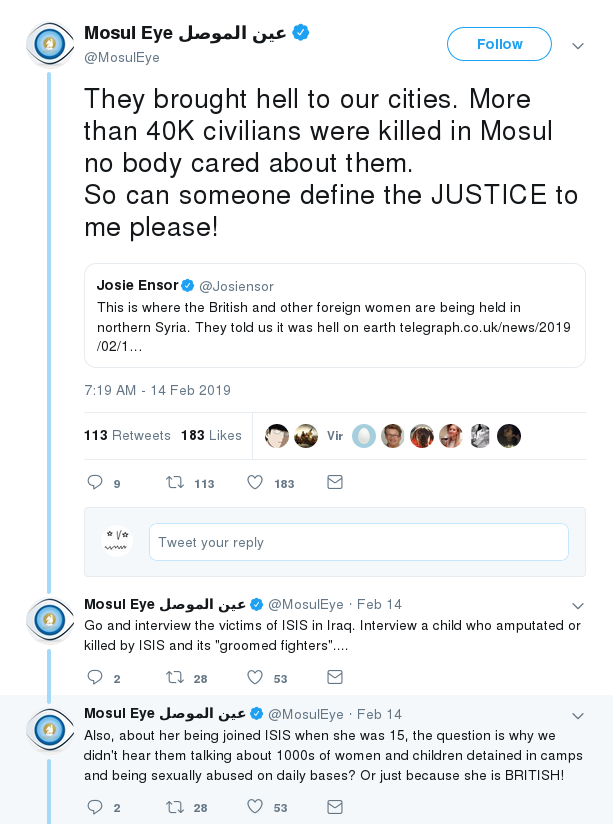The width and height of the screenshot is (613, 824).
Task: Open the caret menu beside Follow button
Action: coord(577,46)
